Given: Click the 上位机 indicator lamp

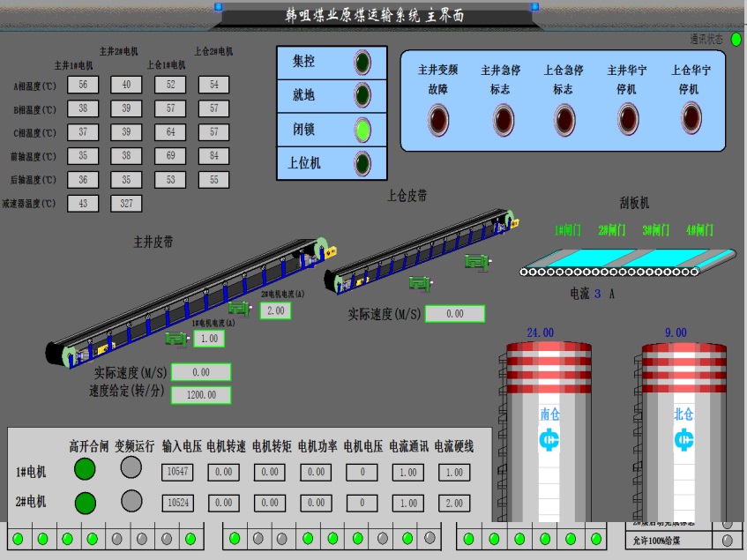Looking at the screenshot, I should [x=362, y=163].
